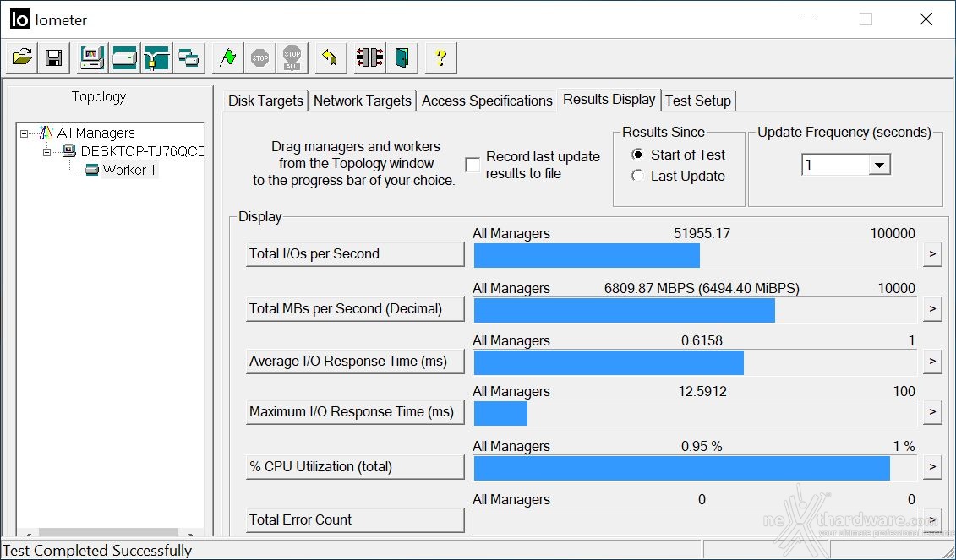Click the Drag managers and workers instruction text

[x=354, y=163]
